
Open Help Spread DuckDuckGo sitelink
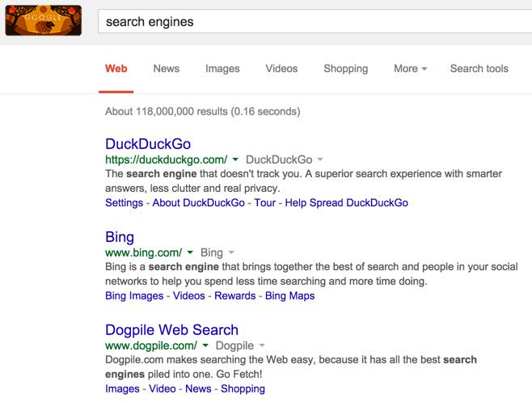click(x=346, y=202)
